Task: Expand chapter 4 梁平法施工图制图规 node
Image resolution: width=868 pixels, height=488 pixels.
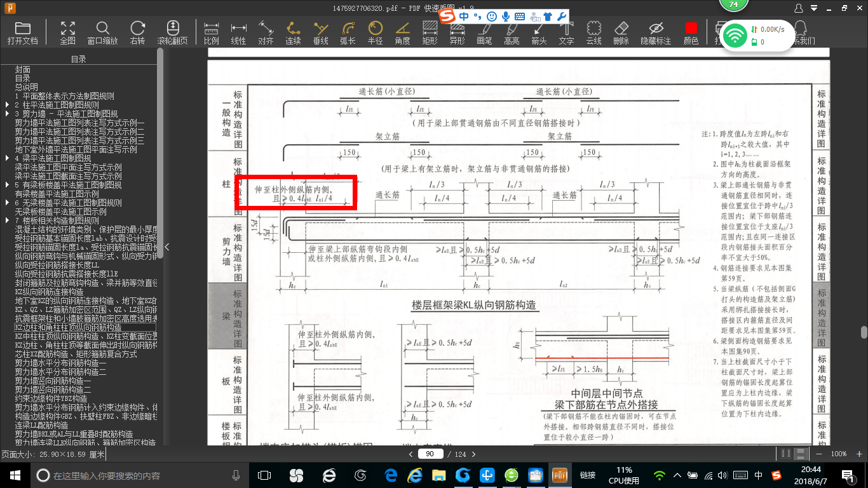Action: click(7, 158)
